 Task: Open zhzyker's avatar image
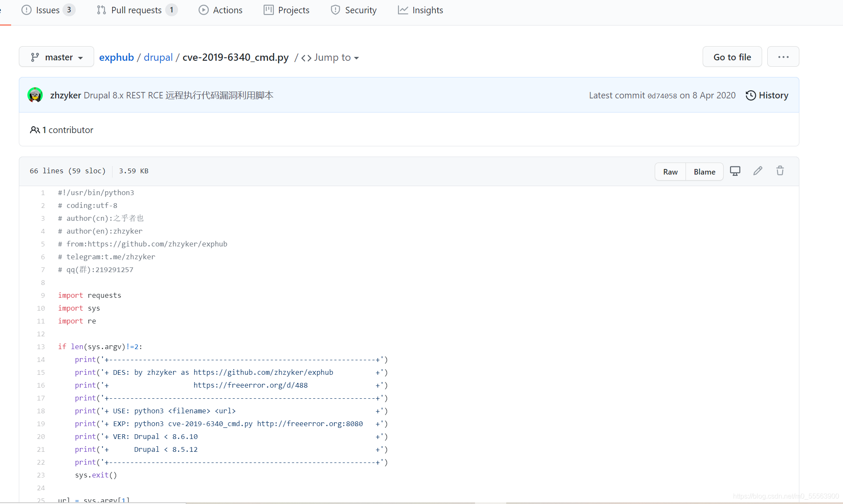(x=36, y=95)
